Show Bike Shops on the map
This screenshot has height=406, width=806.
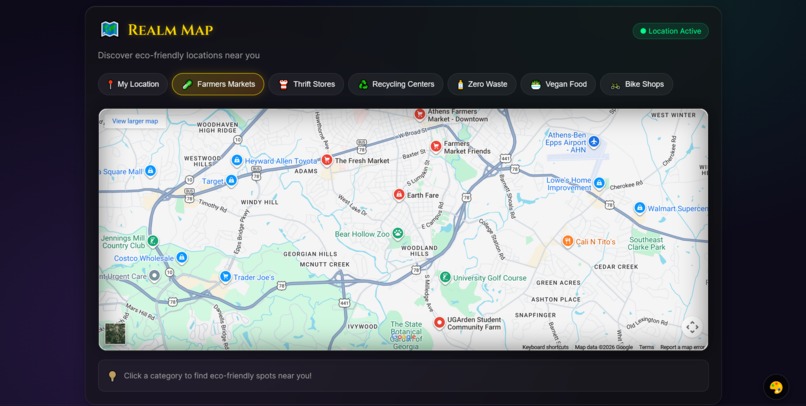(x=636, y=84)
